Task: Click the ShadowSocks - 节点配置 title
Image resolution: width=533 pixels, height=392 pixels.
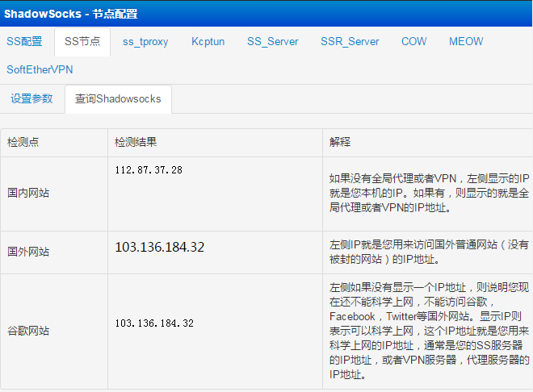Action: [71, 14]
